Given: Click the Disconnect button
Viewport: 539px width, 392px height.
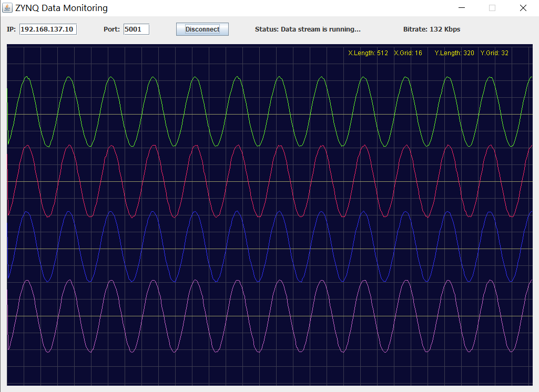Looking at the screenshot, I should coord(202,29).
